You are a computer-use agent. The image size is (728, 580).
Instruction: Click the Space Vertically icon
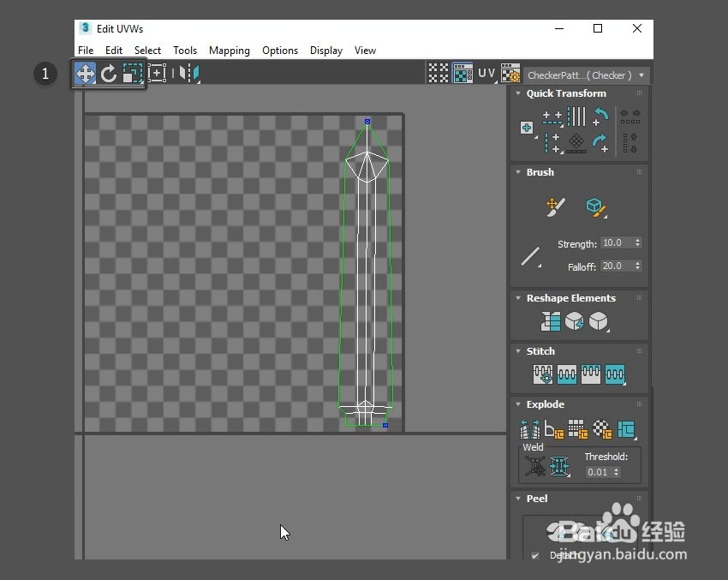(x=630, y=143)
